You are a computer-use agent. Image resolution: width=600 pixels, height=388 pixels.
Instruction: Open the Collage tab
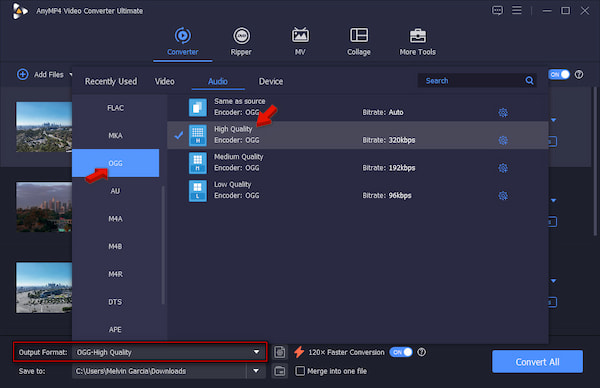(359, 42)
